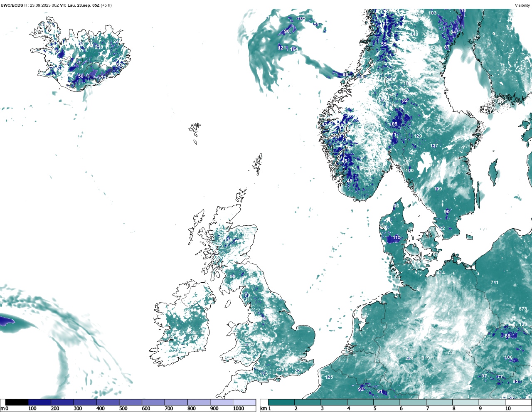Click the '55' value over northern Norway
This screenshot has width=532, height=412.
384,44
